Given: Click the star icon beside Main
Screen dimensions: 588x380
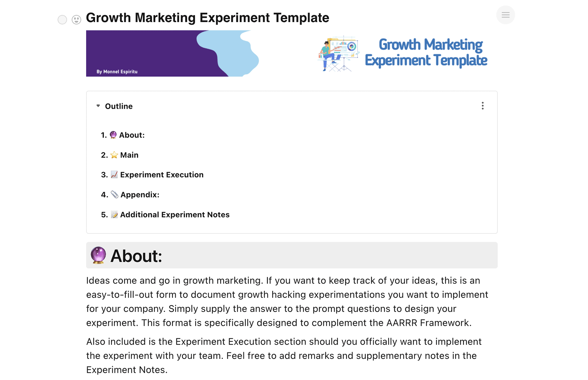Looking at the screenshot, I should click(x=114, y=155).
